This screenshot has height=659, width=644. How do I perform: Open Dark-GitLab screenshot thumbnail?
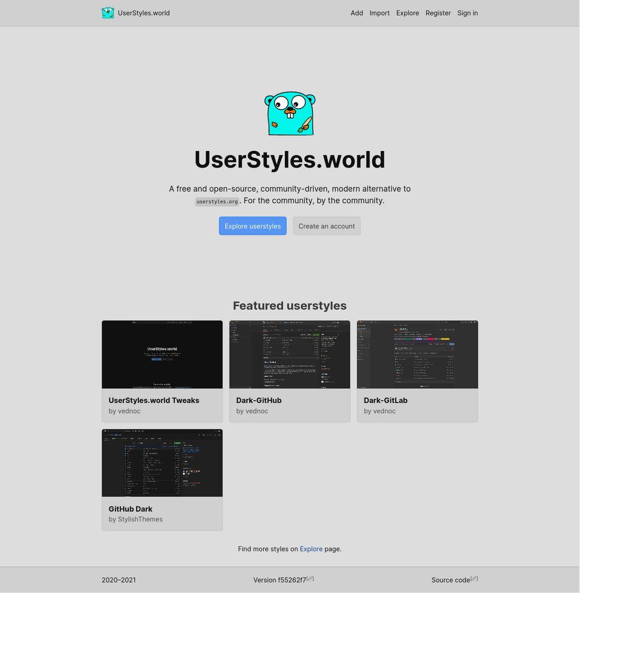click(x=417, y=354)
